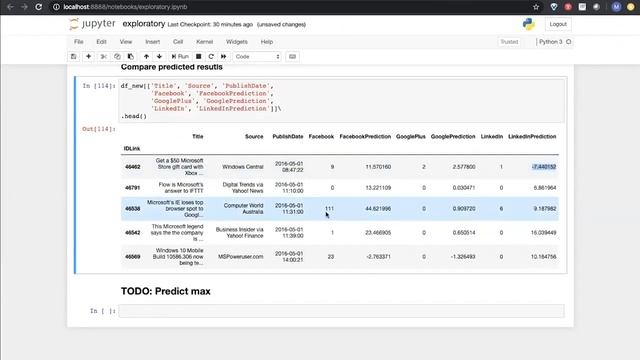Move selected cell up arrow

[x=146, y=56]
